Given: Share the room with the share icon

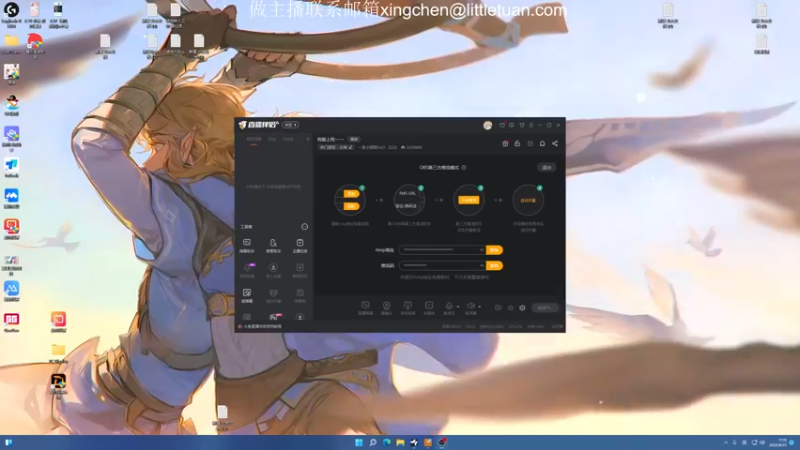Looking at the screenshot, I should 555,144.
